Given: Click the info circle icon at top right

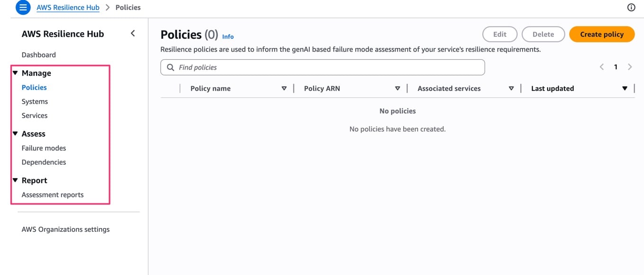Looking at the screenshot, I should 631,8.
